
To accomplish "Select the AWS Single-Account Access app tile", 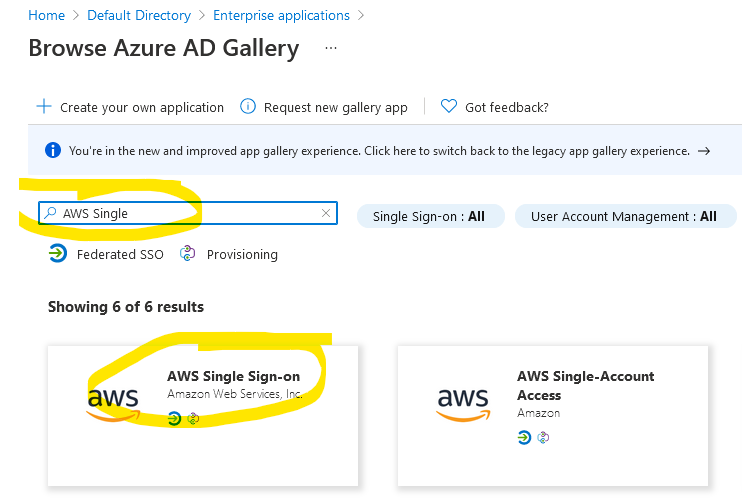I will 553,415.
